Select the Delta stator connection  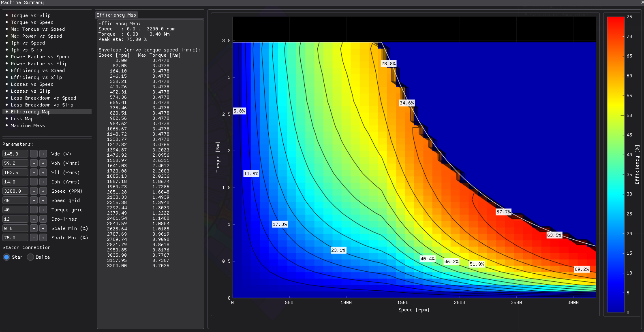[30, 257]
